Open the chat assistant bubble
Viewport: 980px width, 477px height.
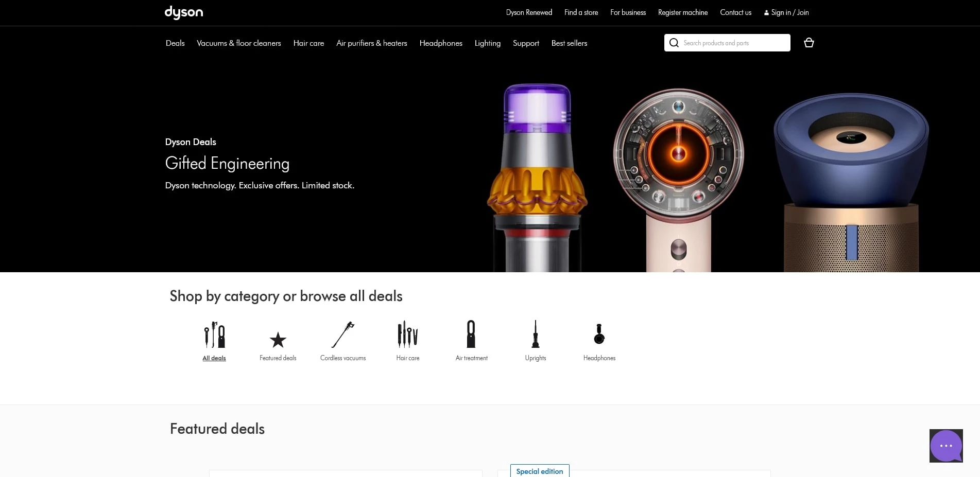click(945, 446)
